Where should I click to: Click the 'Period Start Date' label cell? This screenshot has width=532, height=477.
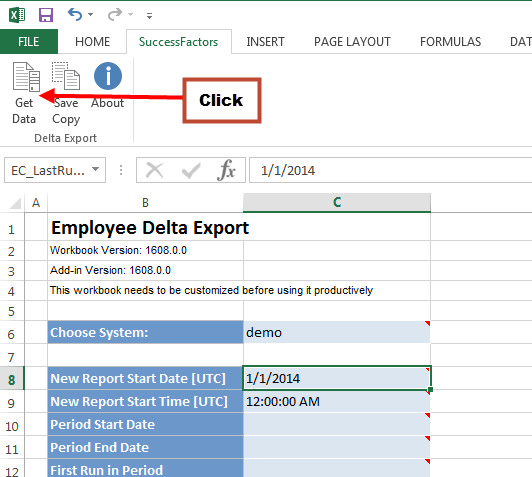click(x=146, y=424)
